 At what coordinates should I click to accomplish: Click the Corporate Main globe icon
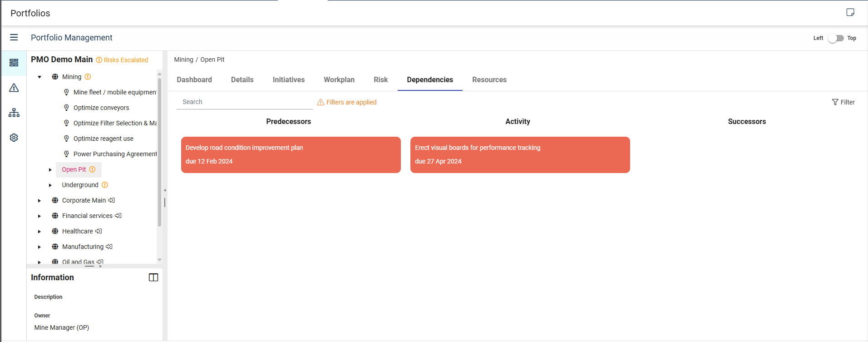click(x=55, y=200)
